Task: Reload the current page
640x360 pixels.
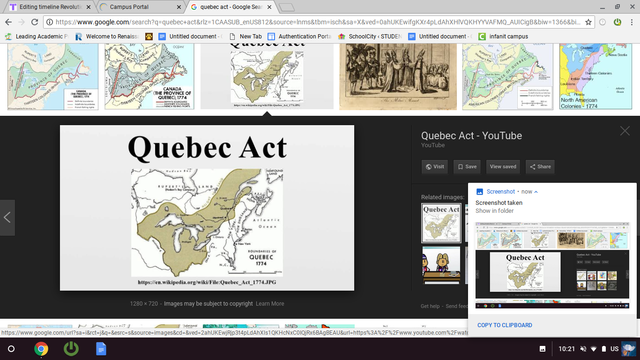Action: tap(35, 22)
